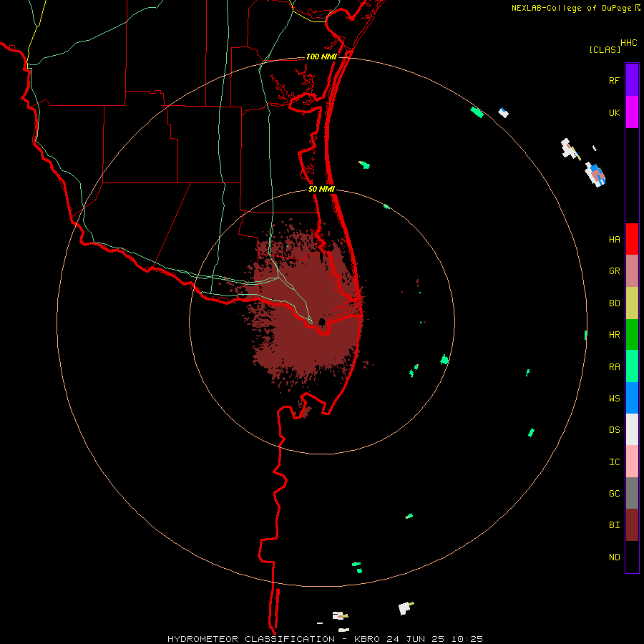Click the DS legend label
The width and height of the screenshot is (644, 644).
coord(614,430)
